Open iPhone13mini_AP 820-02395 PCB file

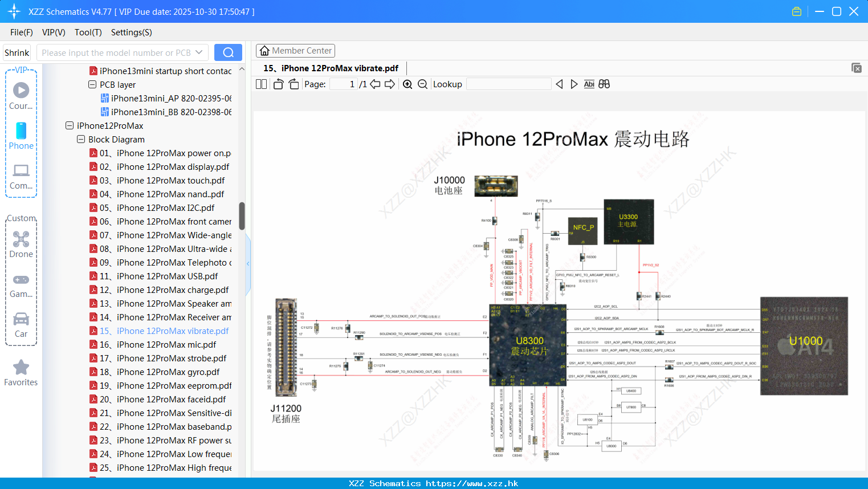[x=166, y=98]
